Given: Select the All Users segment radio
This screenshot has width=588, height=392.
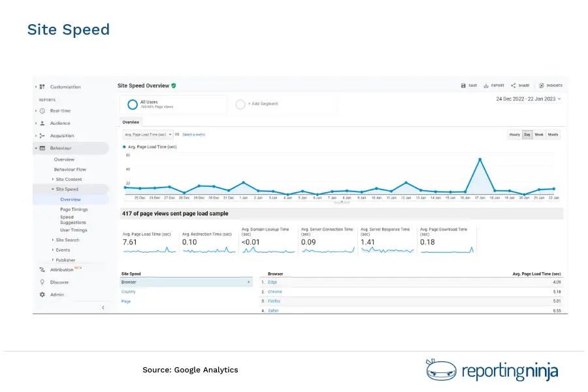Looking at the screenshot, I should click(132, 103).
